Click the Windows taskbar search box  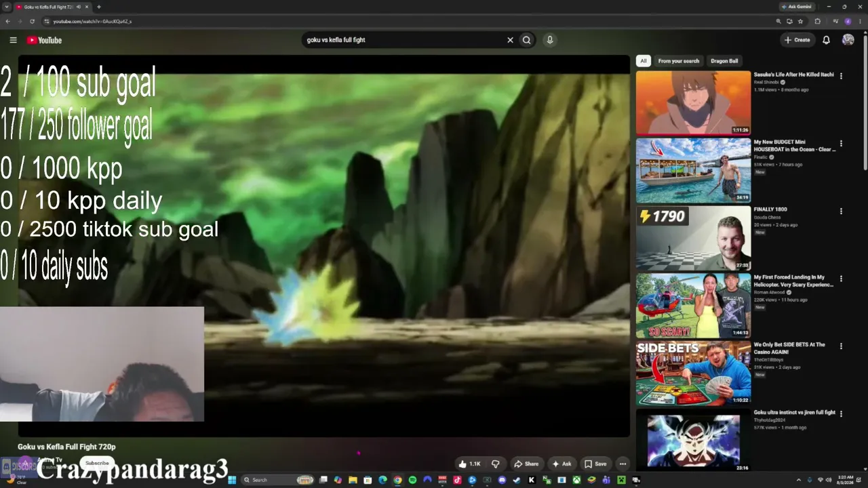[x=277, y=480]
